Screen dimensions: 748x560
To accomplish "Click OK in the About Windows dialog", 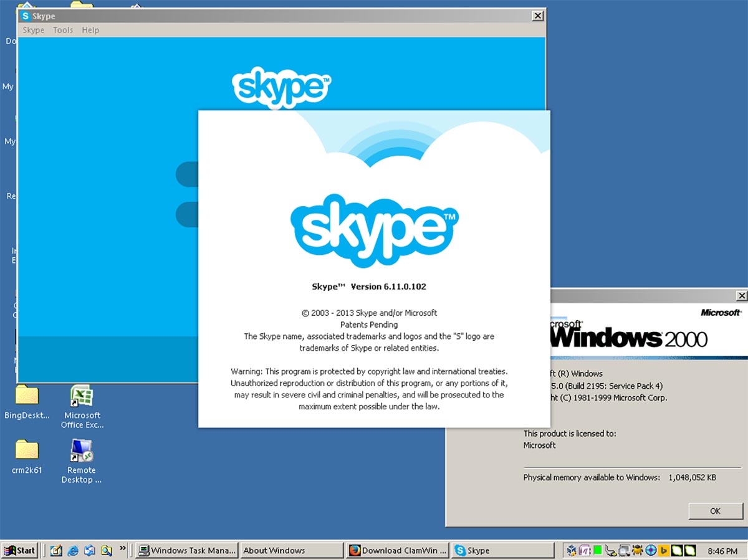I will click(715, 511).
